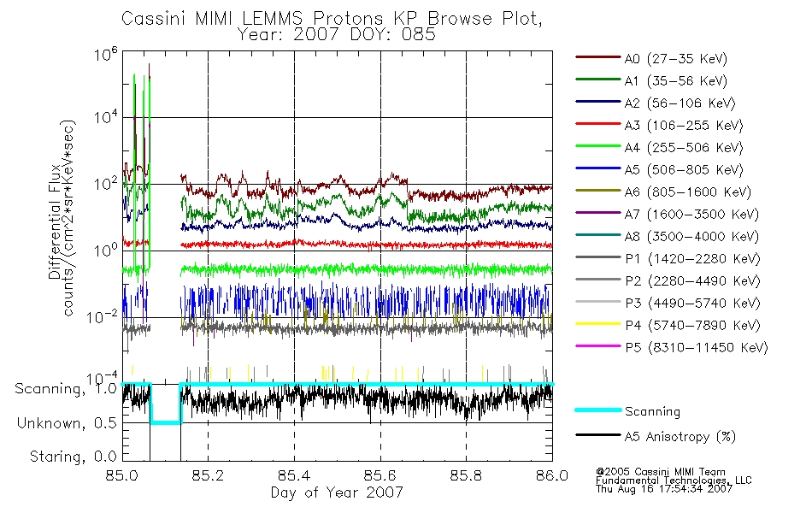
Task: Click the P3 (4490-5740 KeV) legend label
Action: point(692,304)
